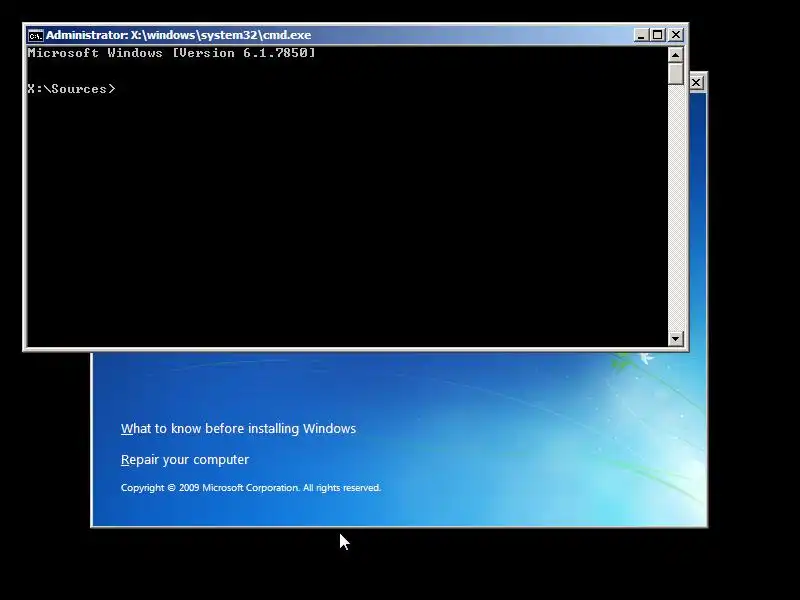Open the cmd.exe system menu icon
The height and width of the screenshot is (600, 800).
(36, 36)
